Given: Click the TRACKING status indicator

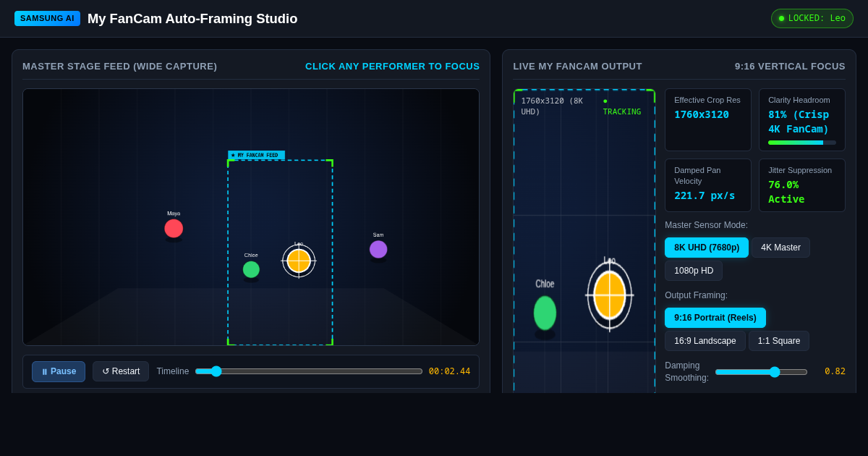Looking at the screenshot, I should pyautogui.click(x=622, y=106).
